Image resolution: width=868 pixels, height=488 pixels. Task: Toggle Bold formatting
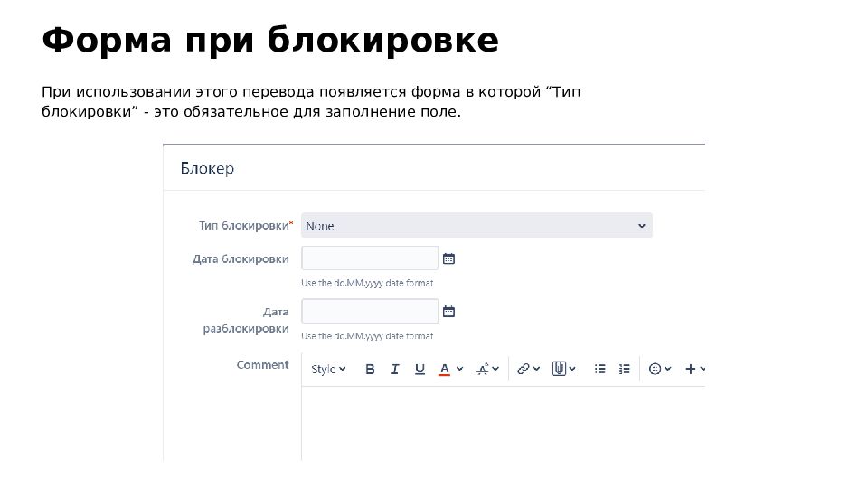370,369
